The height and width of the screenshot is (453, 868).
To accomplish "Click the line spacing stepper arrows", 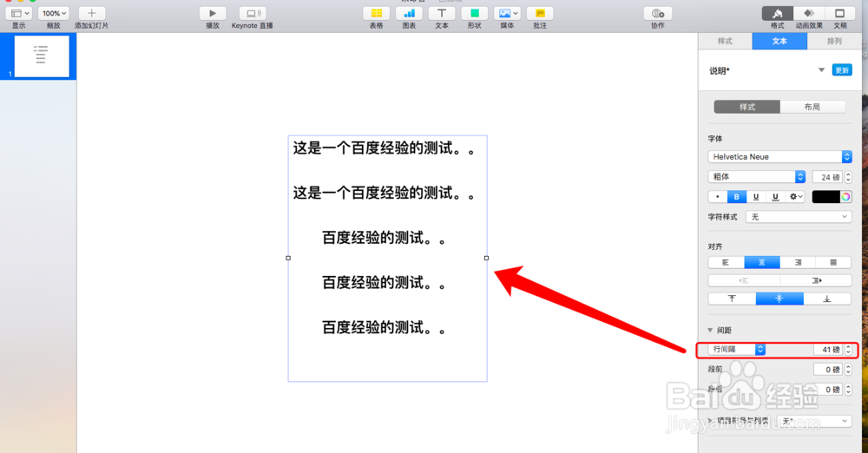I will (x=848, y=350).
